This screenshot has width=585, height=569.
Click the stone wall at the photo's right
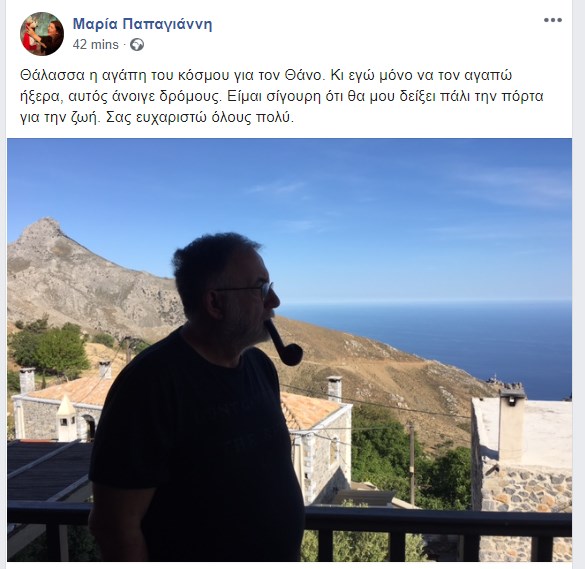[x=526, y=489]
